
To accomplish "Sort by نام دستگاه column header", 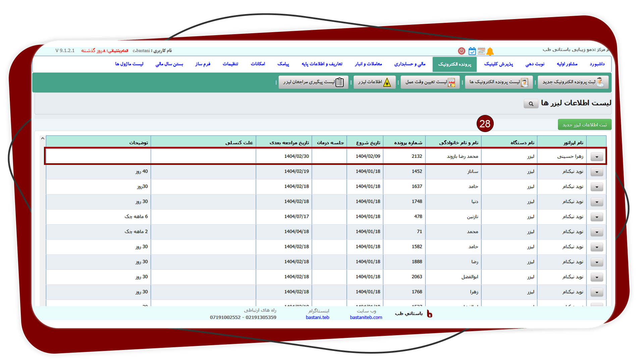I will pos(509,143).
